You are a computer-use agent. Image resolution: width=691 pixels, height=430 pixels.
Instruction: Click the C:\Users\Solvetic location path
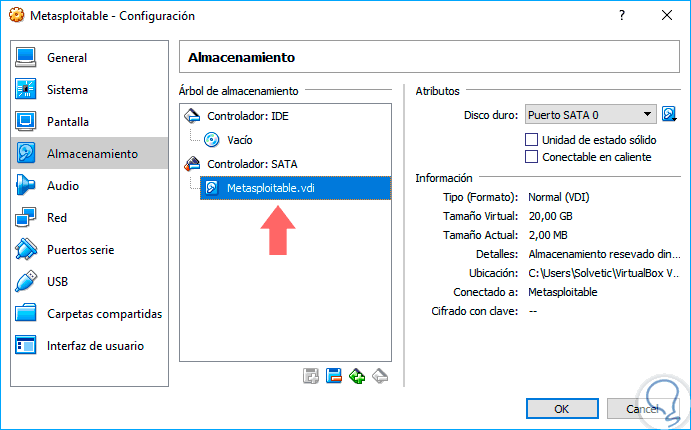tap(603, 273)
